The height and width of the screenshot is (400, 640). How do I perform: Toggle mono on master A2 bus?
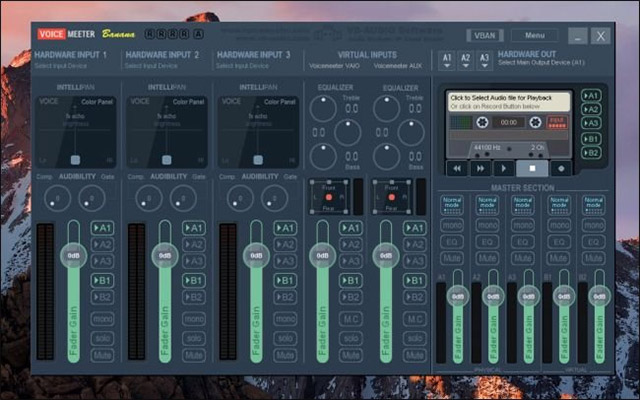[487, 225]
